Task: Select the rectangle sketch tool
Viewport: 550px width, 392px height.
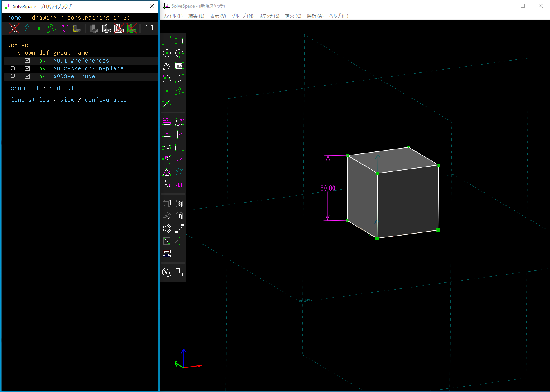Action: click(179, 41)
